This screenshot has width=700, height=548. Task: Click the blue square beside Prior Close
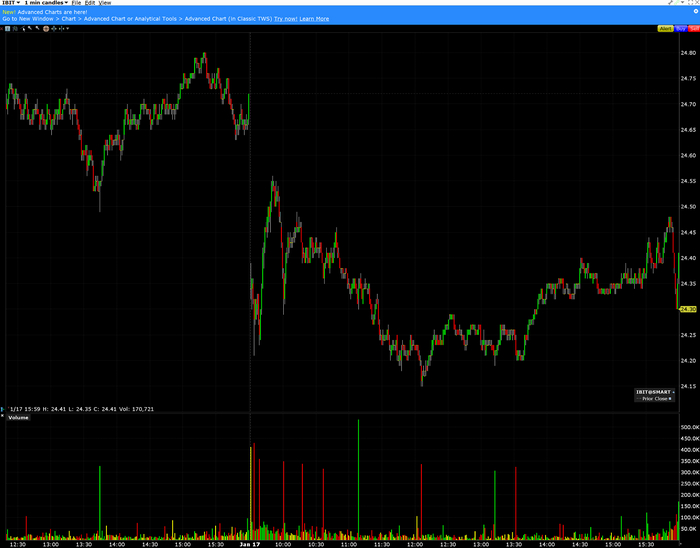pos(670,399)
